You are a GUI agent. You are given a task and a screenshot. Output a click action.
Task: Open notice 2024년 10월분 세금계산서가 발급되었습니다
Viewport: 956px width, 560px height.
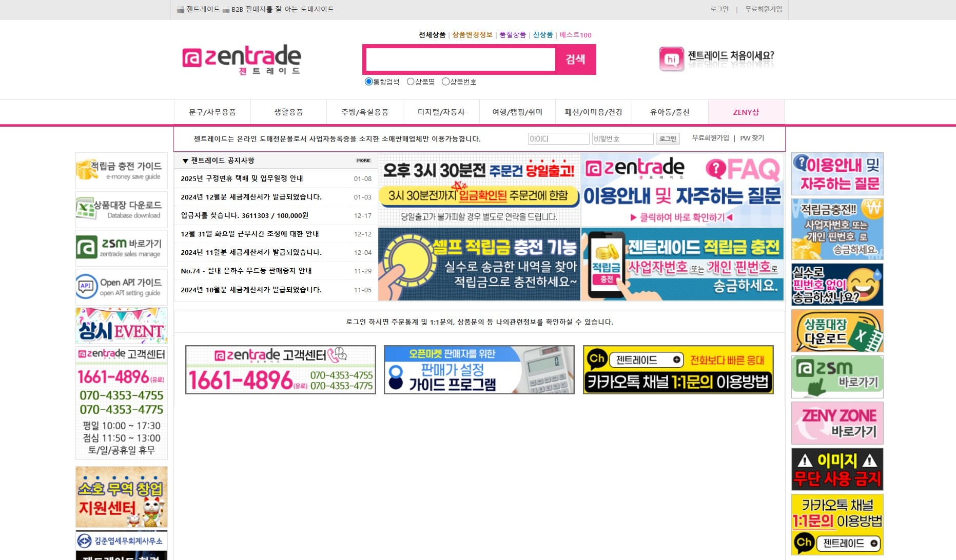(x=251, y=290)
